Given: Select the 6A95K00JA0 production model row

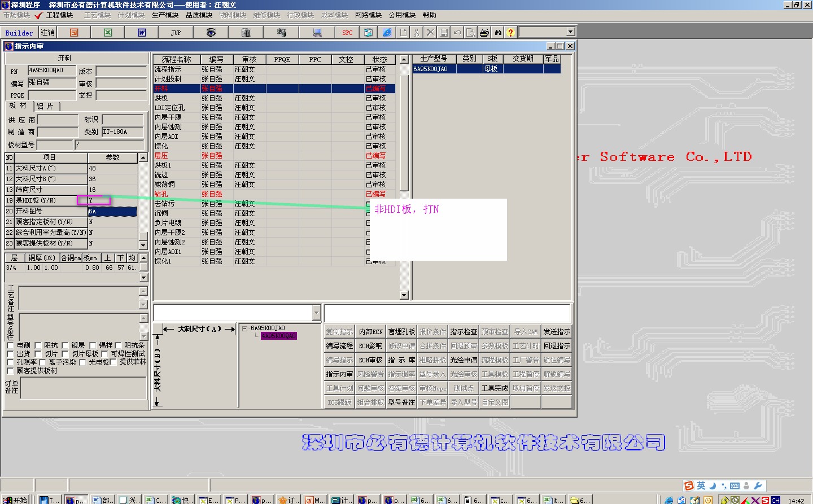Looking at the screenshot, I should tap(487, 69).
